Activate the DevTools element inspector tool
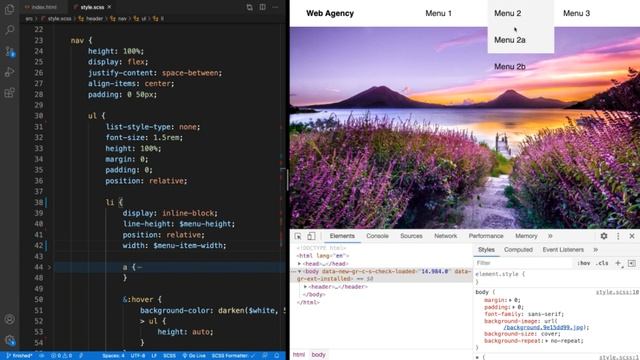 point(298,236)
